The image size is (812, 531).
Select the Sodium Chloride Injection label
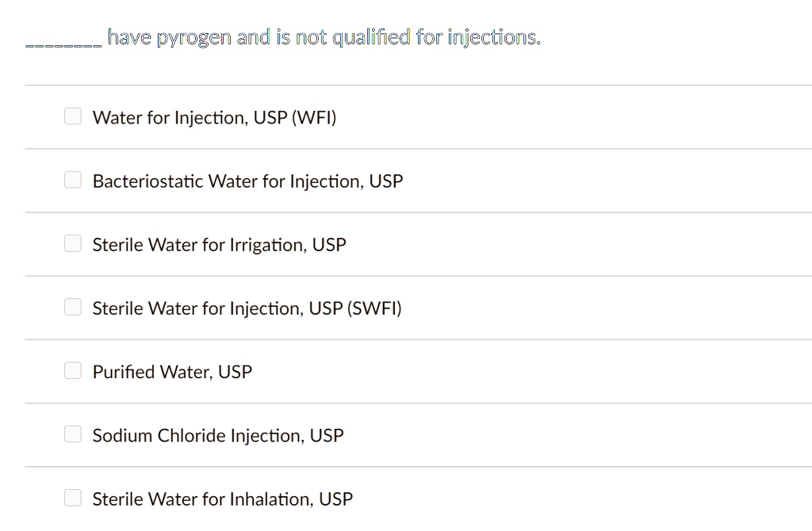[x=217, y=435]
